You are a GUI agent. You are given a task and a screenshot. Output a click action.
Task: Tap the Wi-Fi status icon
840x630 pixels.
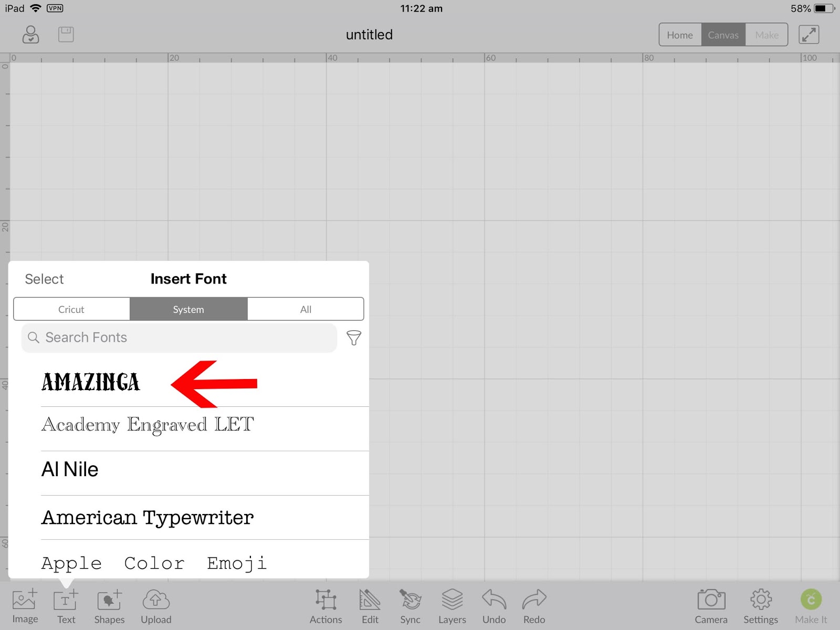point(36,8)
